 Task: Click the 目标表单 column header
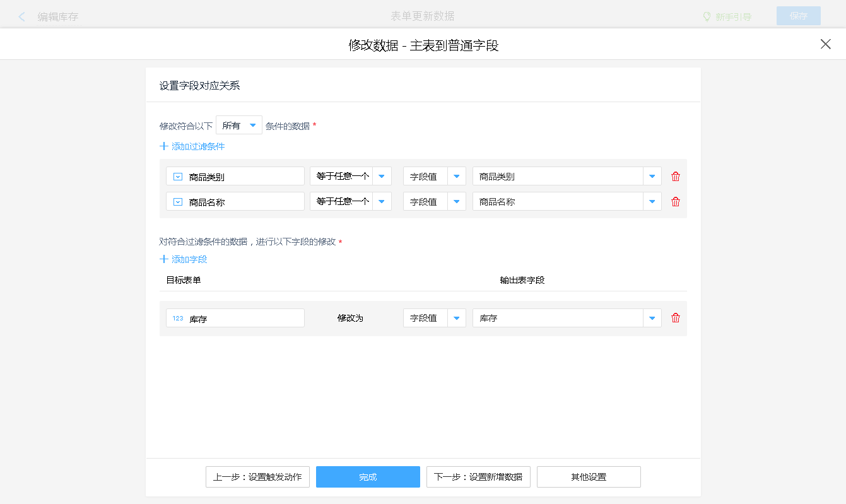[184, 280]
